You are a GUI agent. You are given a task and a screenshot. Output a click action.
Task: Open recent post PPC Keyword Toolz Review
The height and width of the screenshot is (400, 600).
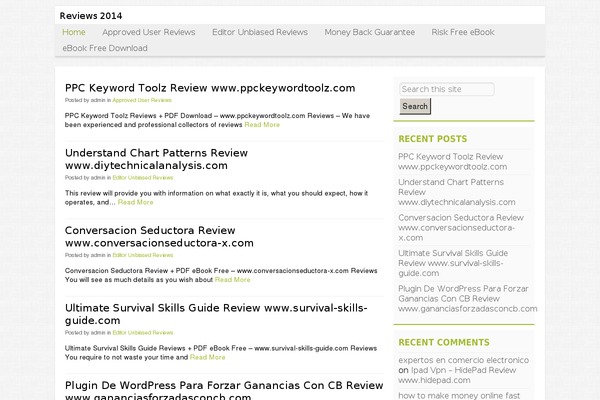[x=453, y=162]
